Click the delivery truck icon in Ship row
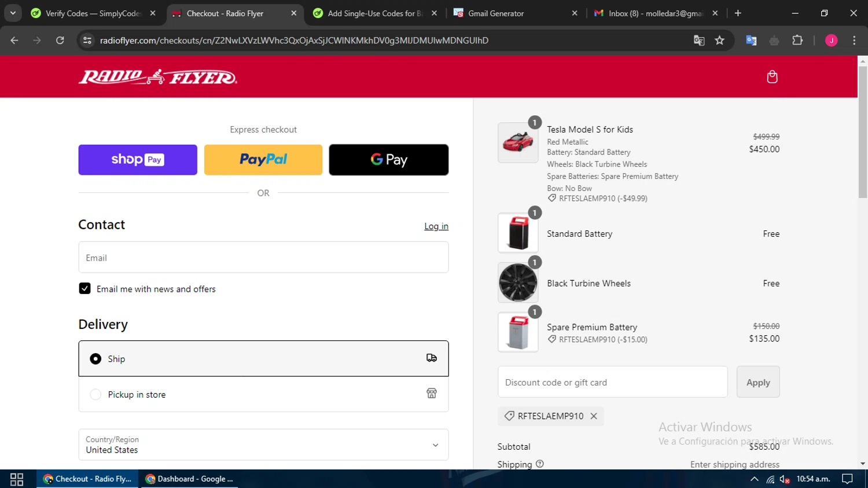Image resolution: width=868 pixels, height=488 pixels. 432,358
